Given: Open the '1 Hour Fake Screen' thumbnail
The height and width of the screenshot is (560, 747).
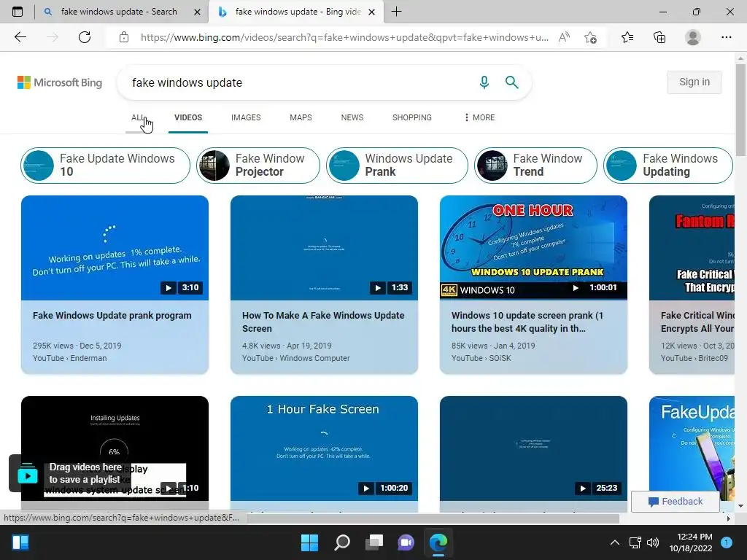Looking at the screenshot, I should coord(324,448).
